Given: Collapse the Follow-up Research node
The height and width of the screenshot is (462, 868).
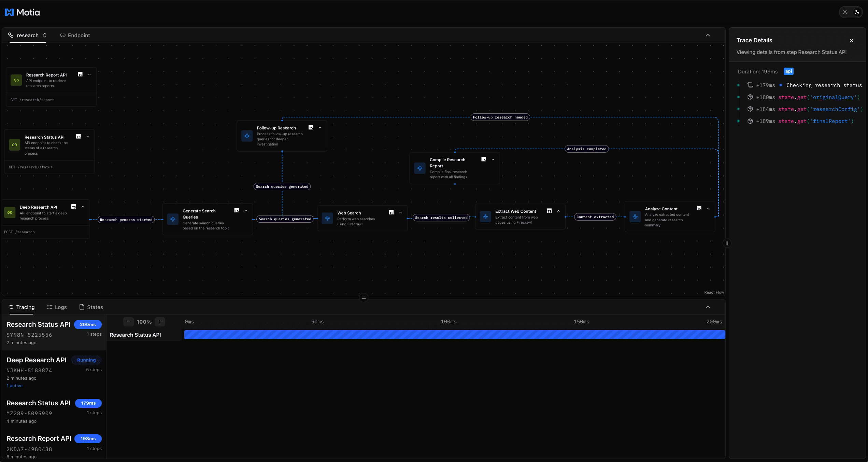Looking at the screenshot, I should pyautogui.click(x=320, y=127).
